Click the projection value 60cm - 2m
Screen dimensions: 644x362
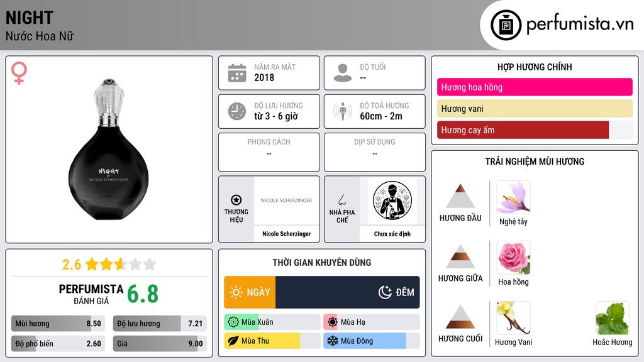pyautogui.click(x=381, y=116)
